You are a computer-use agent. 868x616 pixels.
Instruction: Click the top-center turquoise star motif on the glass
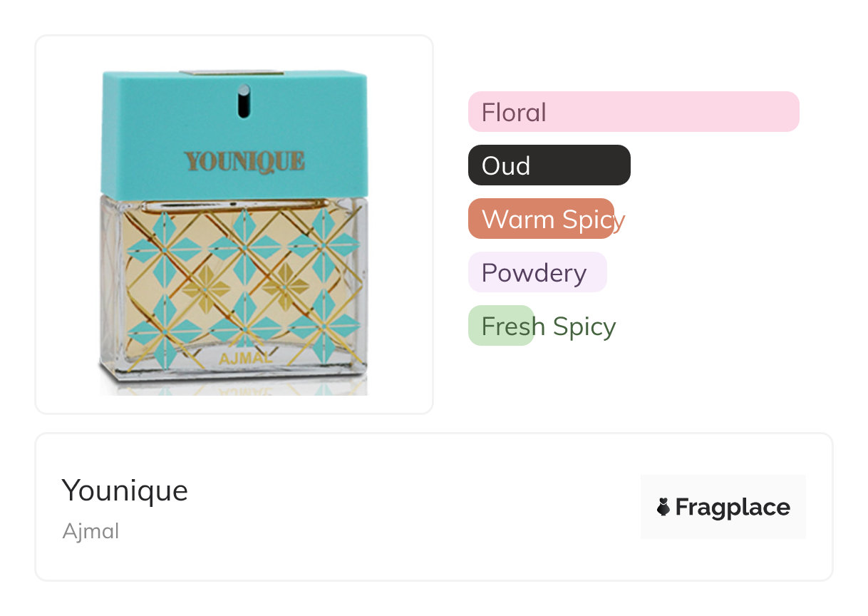coord(245,247)
